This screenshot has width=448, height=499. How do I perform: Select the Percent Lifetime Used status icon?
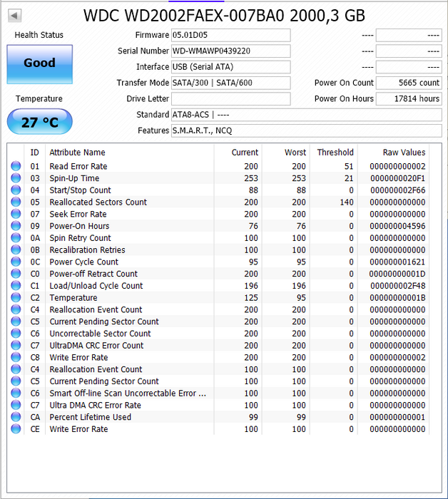pyautogui.click(x=16, y=417)
